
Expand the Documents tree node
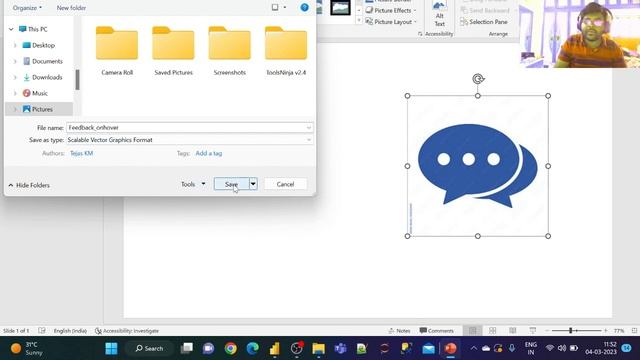click(15, 61)
